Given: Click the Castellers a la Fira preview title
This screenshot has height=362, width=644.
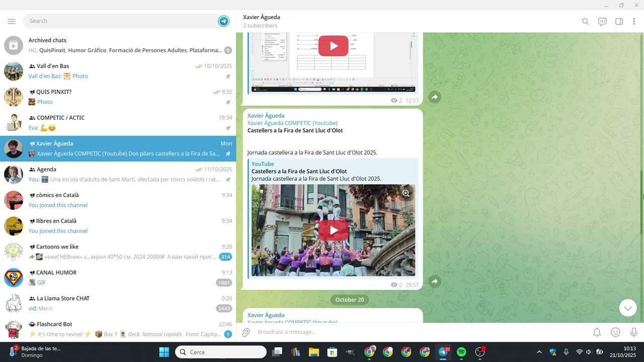Looking at the screenshot, I should pos(299,171).
